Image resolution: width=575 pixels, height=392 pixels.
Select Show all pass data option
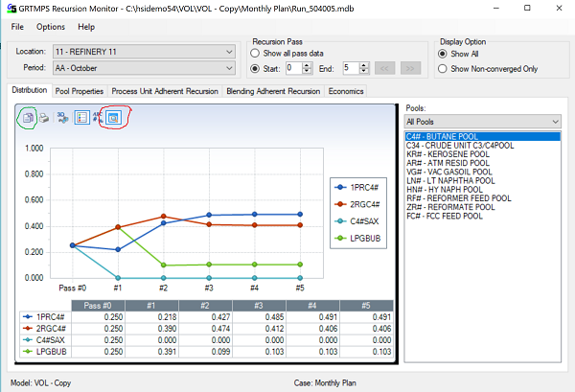pyautogui.click(x=257, y=54)
